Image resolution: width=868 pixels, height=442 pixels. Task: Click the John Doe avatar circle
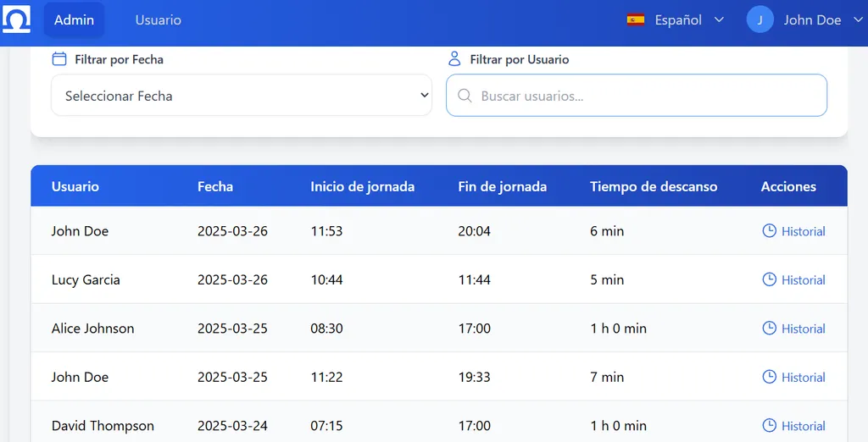tap(759, 20)
